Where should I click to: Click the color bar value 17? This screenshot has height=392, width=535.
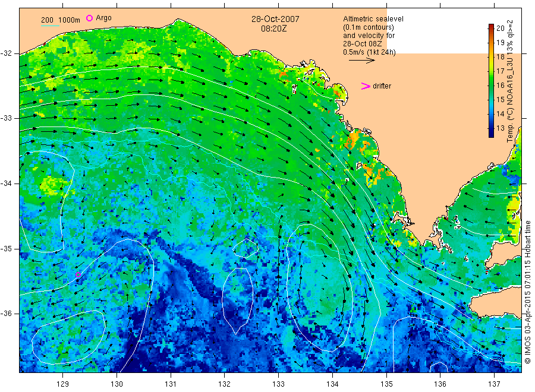pyautogui.click(x=500, y=71)
